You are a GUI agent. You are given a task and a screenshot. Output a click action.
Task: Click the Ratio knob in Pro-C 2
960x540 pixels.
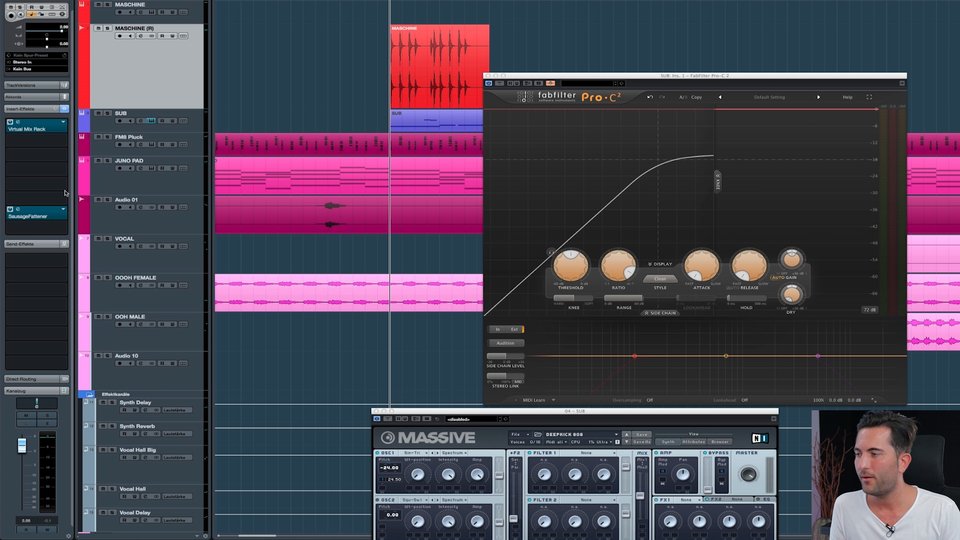pyautogui.click(x=618, y=265)
